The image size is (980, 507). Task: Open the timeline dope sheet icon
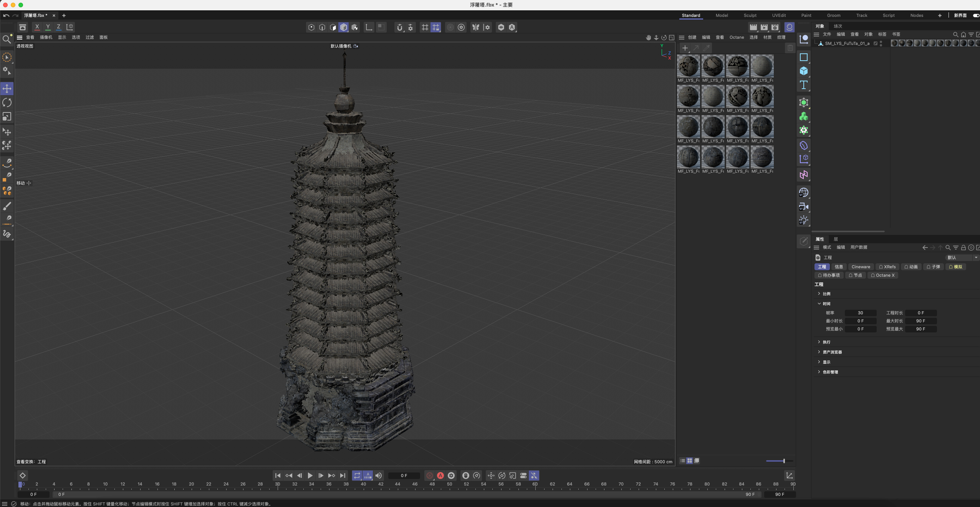[x=789, y=476]
